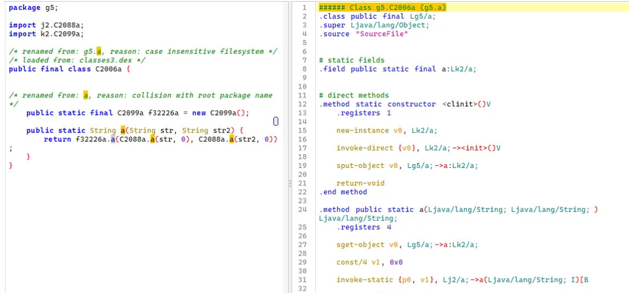Click the 'return' keyword in Java code

pos(57,139)
